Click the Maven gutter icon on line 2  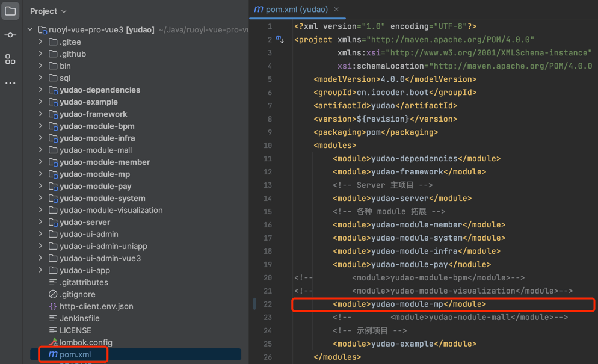click(x=280, y=40)
